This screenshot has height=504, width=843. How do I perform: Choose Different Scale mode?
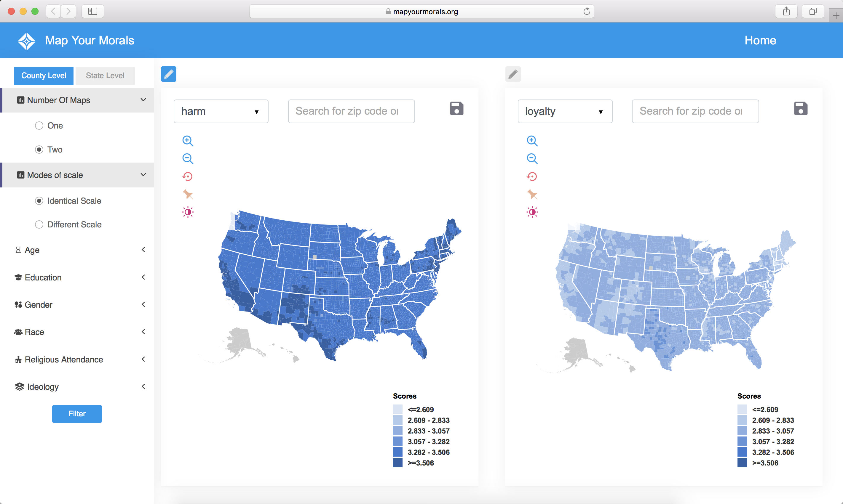click(x=39, y=224)
